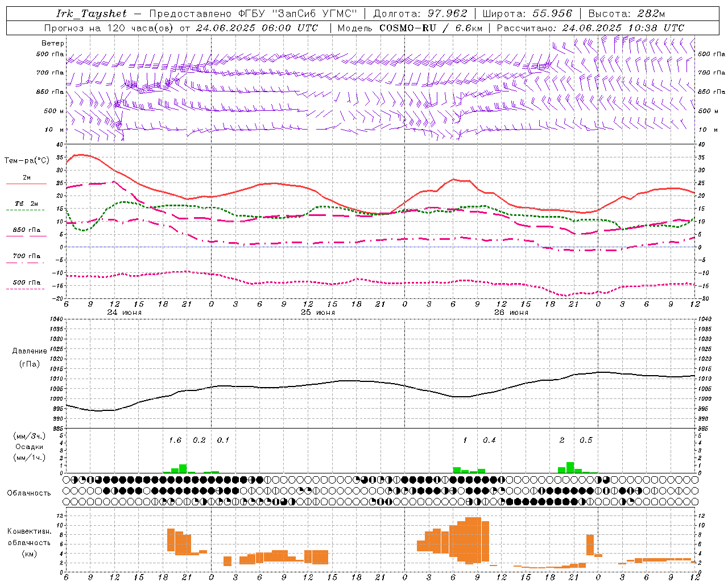Click the 0.5 precipitation total value

(x=586, y=440)
